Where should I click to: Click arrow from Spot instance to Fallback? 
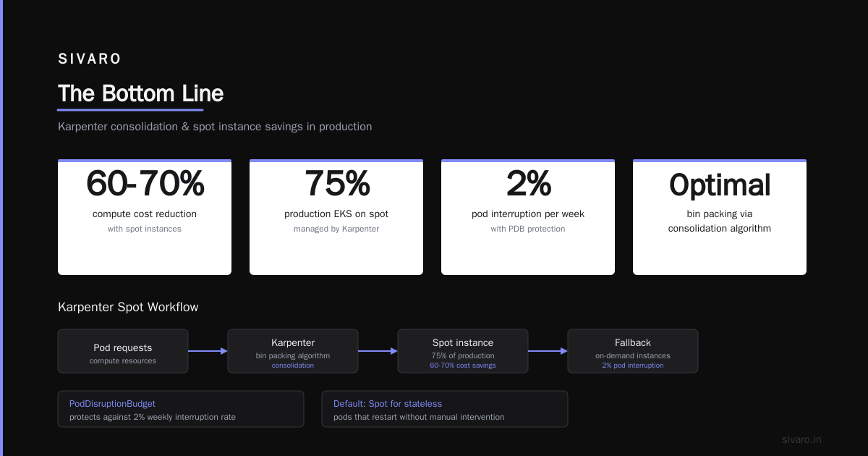click(548, 351)
